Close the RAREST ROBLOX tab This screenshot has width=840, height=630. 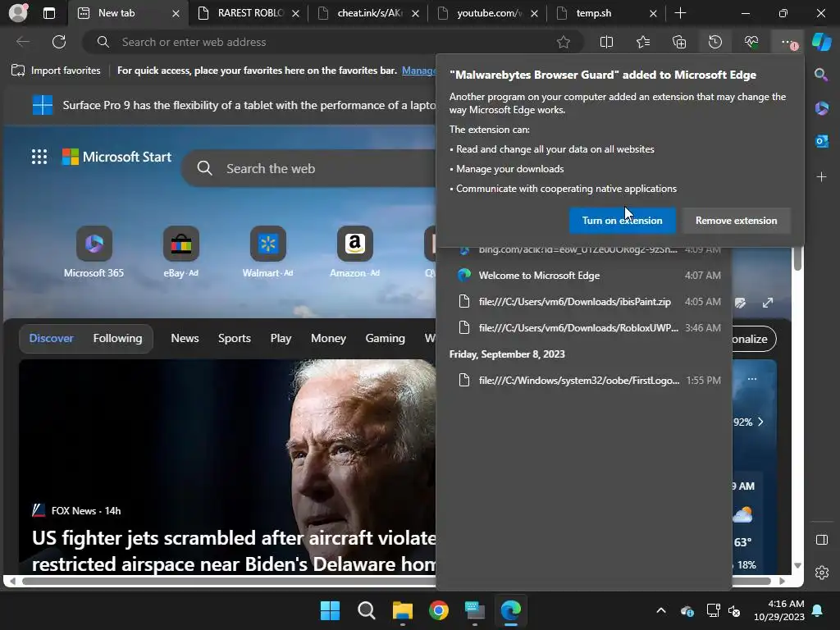coord(295,13)
